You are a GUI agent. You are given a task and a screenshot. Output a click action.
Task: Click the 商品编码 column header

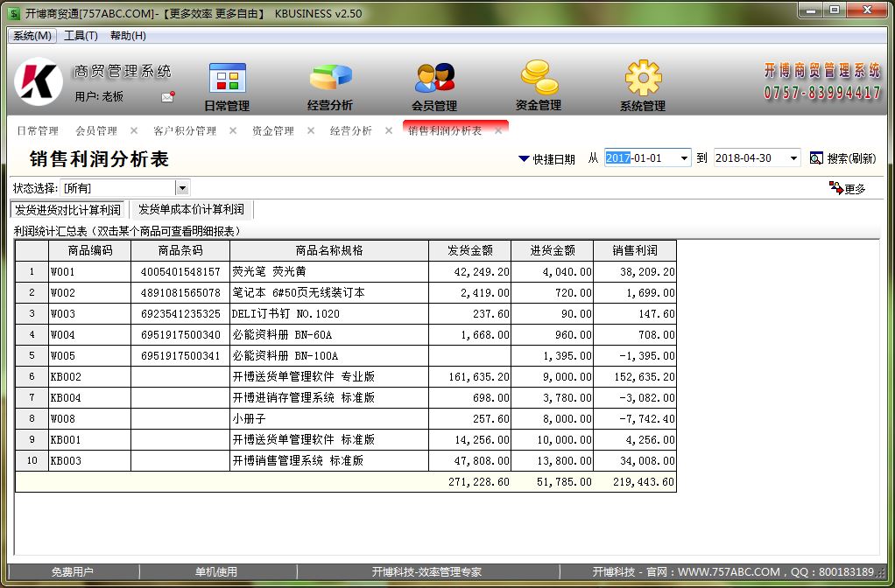pos(90,250)
